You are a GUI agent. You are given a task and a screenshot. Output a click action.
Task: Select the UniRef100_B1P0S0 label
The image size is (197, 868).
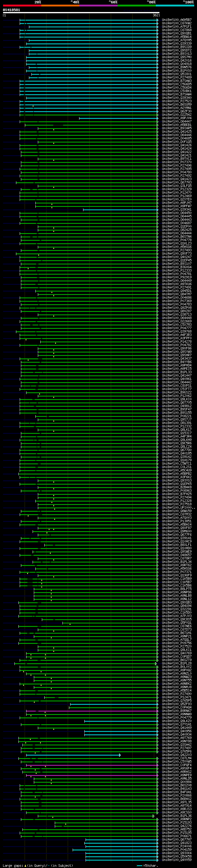point(176,71)
